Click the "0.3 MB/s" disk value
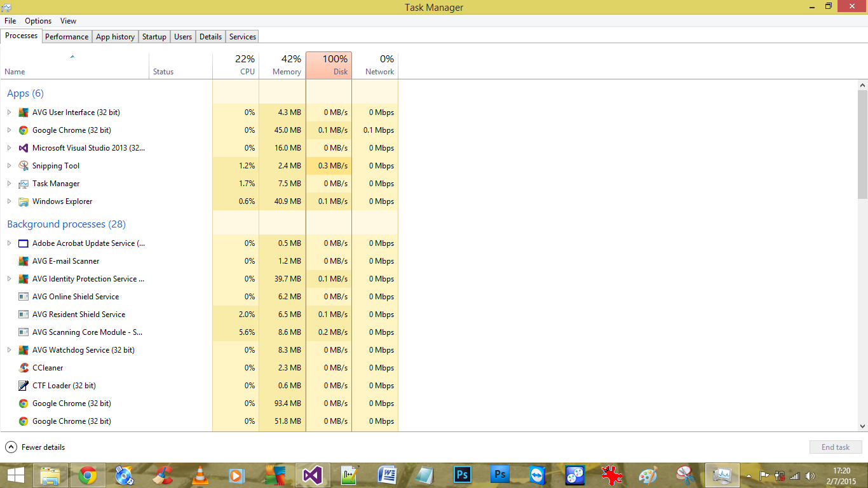868x488 pixels. tap(333, 166)
